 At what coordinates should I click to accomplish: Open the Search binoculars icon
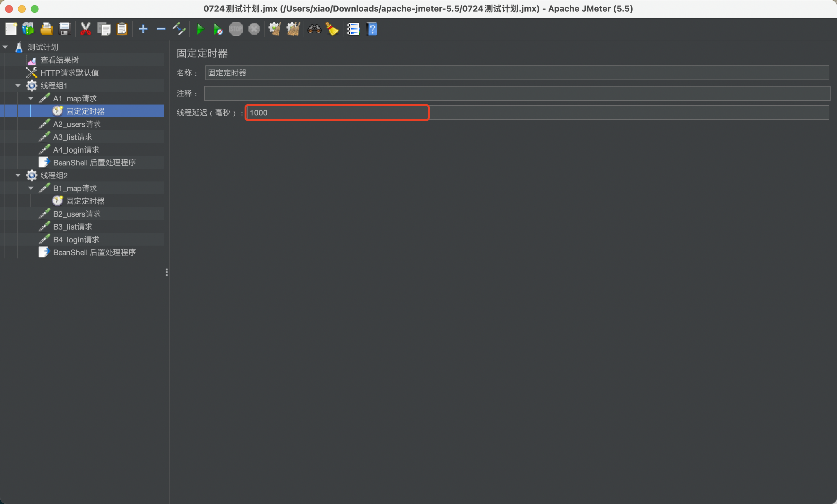(x=314, y=29)
